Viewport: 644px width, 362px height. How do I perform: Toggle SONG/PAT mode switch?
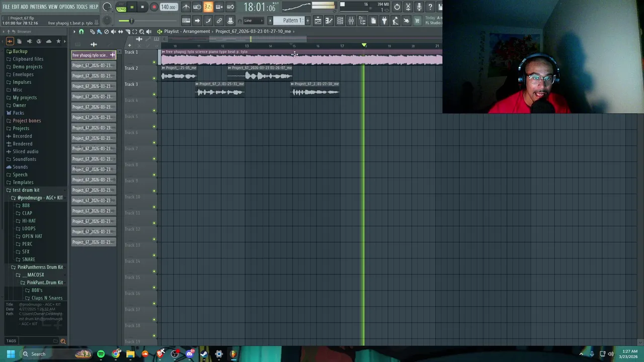pyautogui.click(x=121, y=8)
